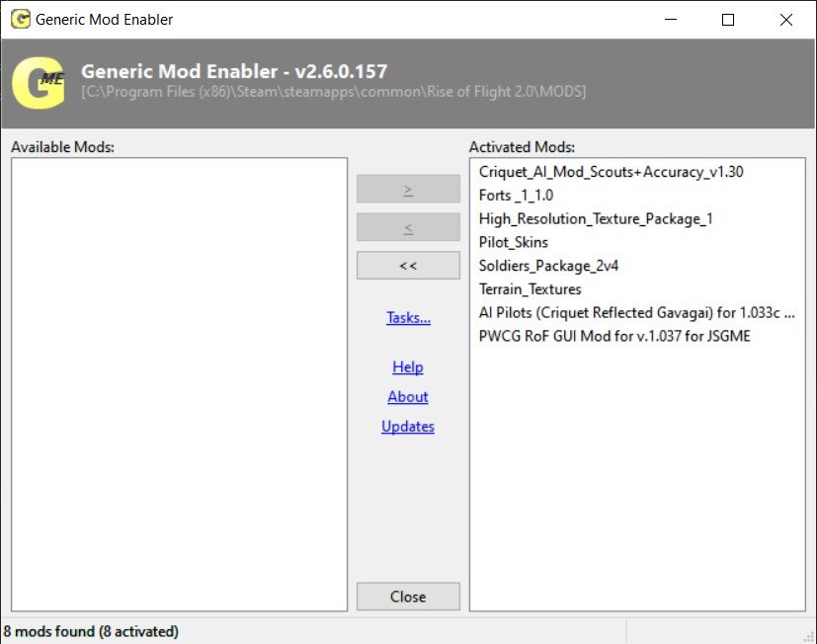This screenshot has height=644, width=817.
Task: Click the MODS folder path text in header
Action: (334, 92)
